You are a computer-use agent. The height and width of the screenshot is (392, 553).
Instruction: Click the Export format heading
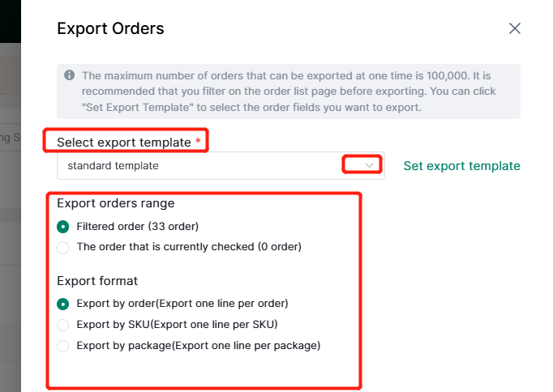pos(97,281)
